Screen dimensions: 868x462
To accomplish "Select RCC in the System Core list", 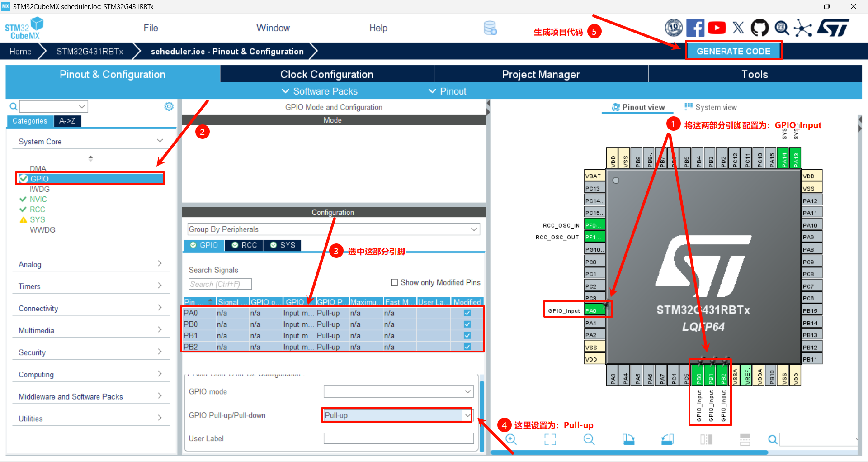I will coord(37,210).
